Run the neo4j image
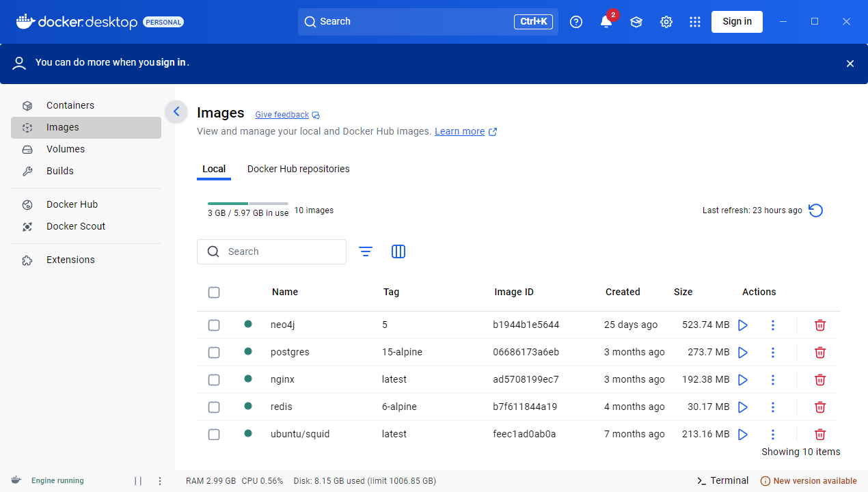The image size is (868, 492). pos(743,325)
